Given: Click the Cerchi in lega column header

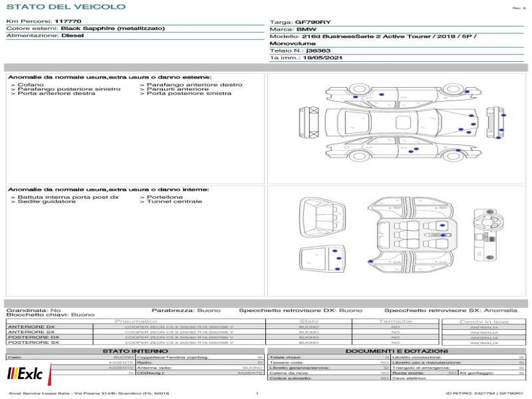Looking at the screenshot, I should coord(484,321).
